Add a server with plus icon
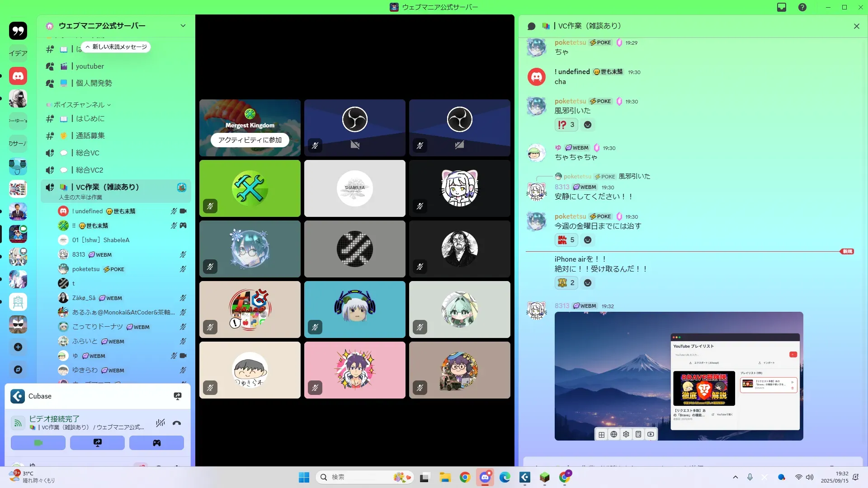This screenshot has width=868, height=488. click(18, 347)
